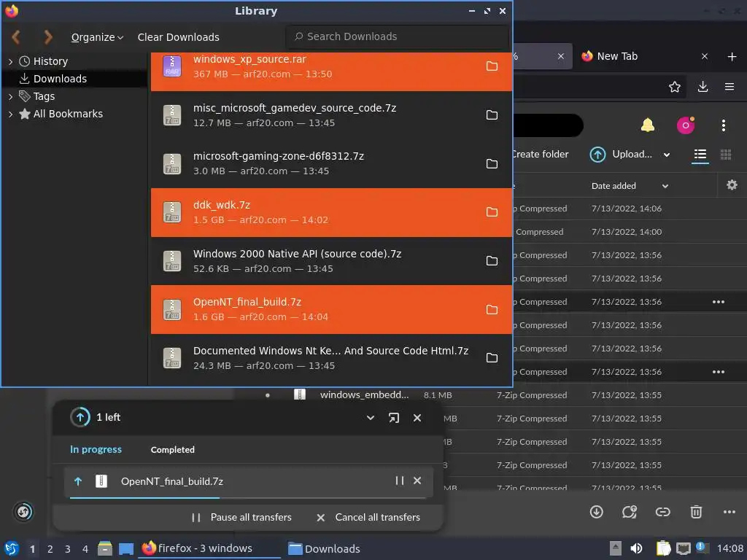Switch to grid thumbnail view
This screenshot has height=560, width=747.
(726, 155)
